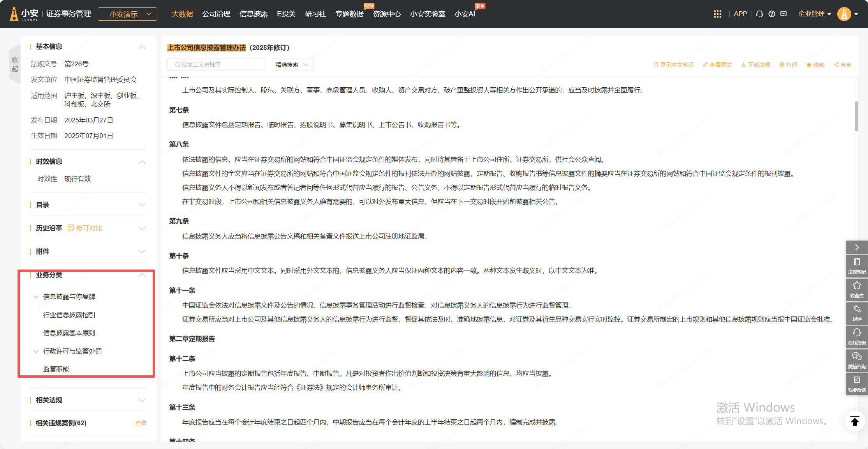Image resolution: width=868 pixels, height=449 pixels.
Task: Click the 我要反馈 feedback icon
Action: [857, 384]
